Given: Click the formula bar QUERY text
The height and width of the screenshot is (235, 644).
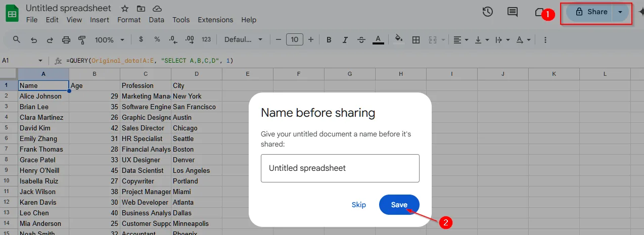Looking at the screenshot, I should (x=150, y=61).
